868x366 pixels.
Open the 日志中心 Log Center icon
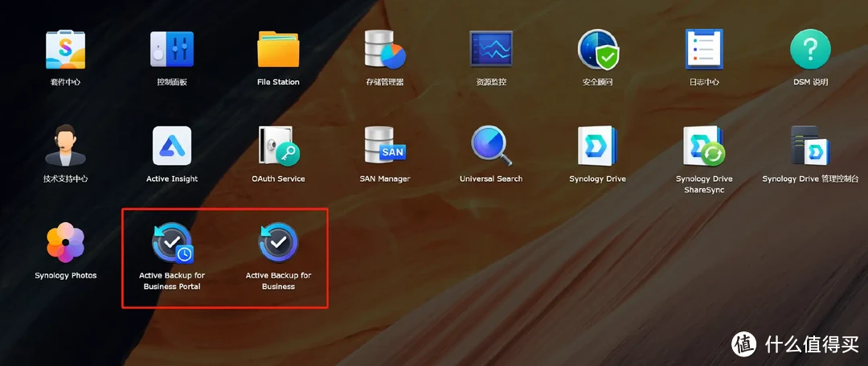pos(704,50)
